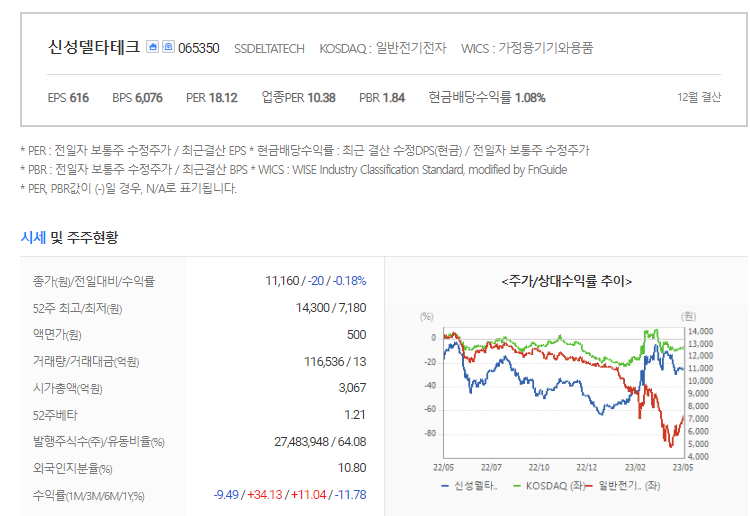750x516 pixels.
Task: Click the SSDELTATECH English name
Action: [x=269, y=49]
